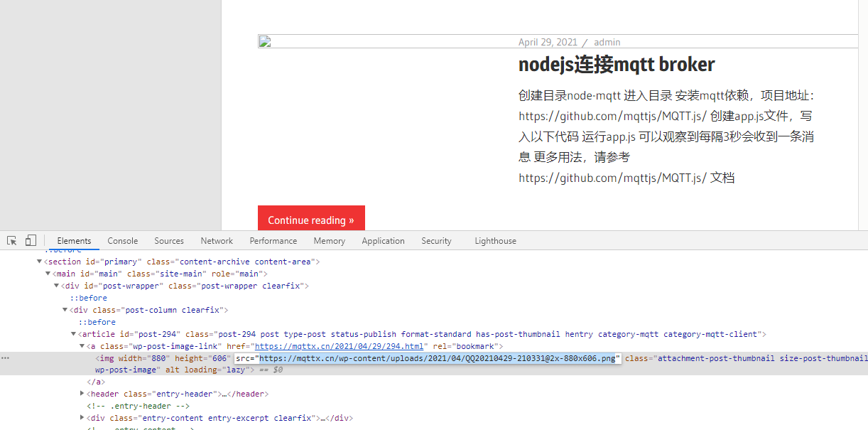Image resolution: width=868 pixels, height=430 pixels.
Task: Open the Elements tab
Action: 74,241
